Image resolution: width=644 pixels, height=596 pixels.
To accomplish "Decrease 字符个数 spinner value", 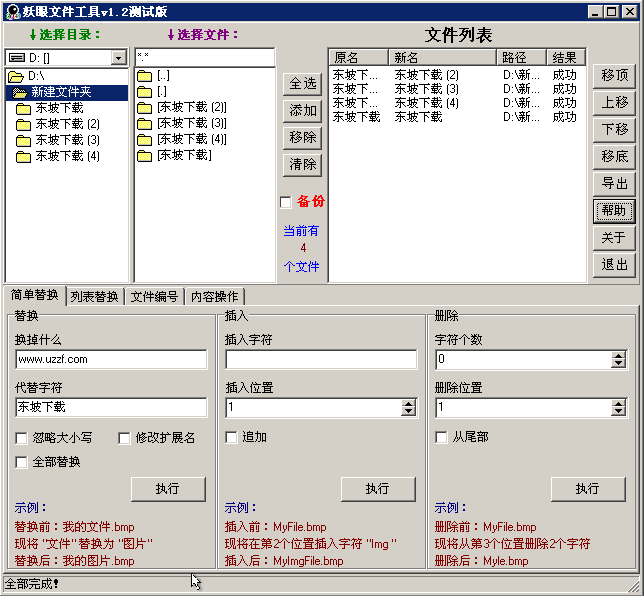I will tap(618, 364).
